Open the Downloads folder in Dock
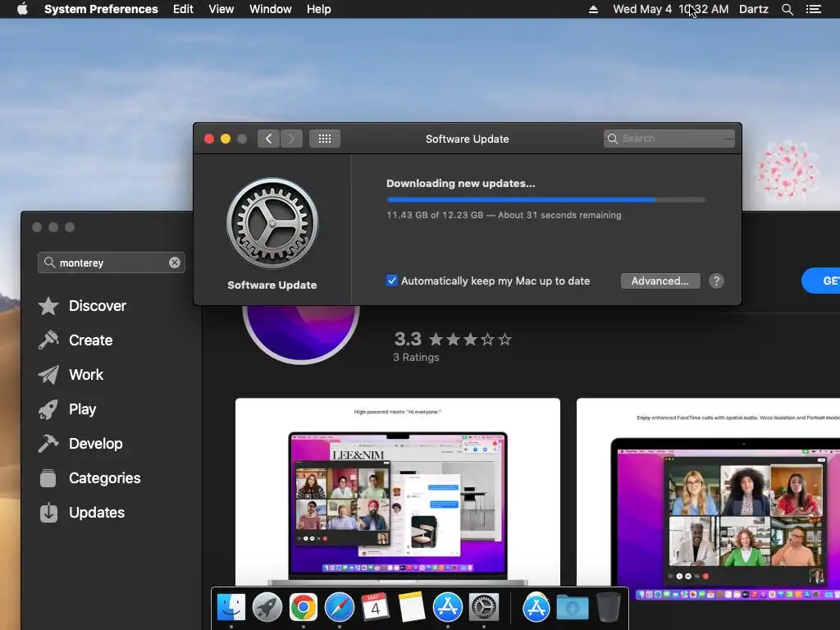The width and height of the screenshot is (840, 630). click(572, 608)
